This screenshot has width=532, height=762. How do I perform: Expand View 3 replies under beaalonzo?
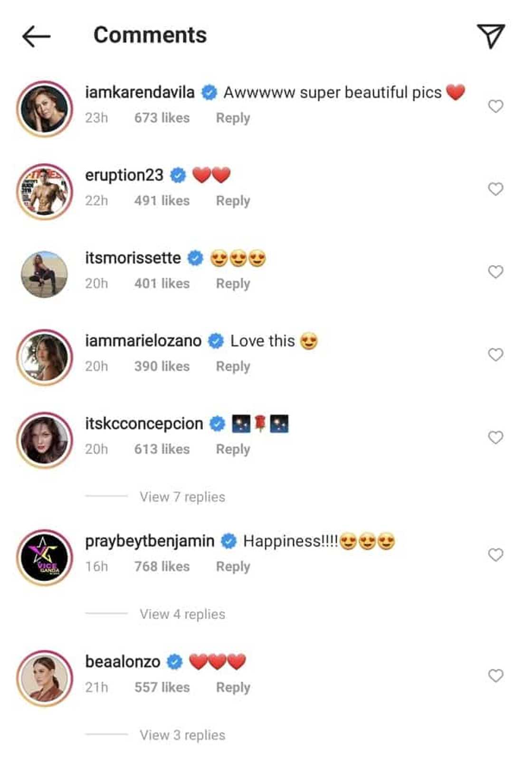coord(182,735)
